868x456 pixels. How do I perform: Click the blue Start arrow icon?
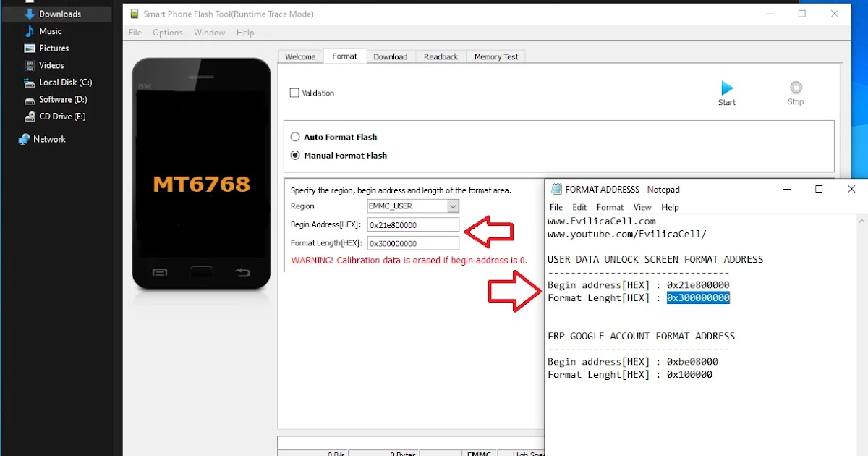pos(727,88)
